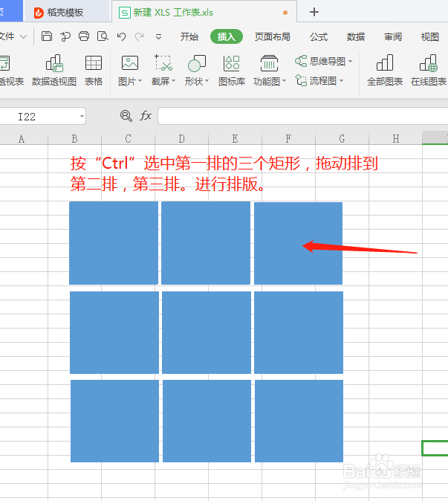Click the fx insert function icon
Image resolution: width=448 pixels, height=501 pixels.
coord(146,116)
